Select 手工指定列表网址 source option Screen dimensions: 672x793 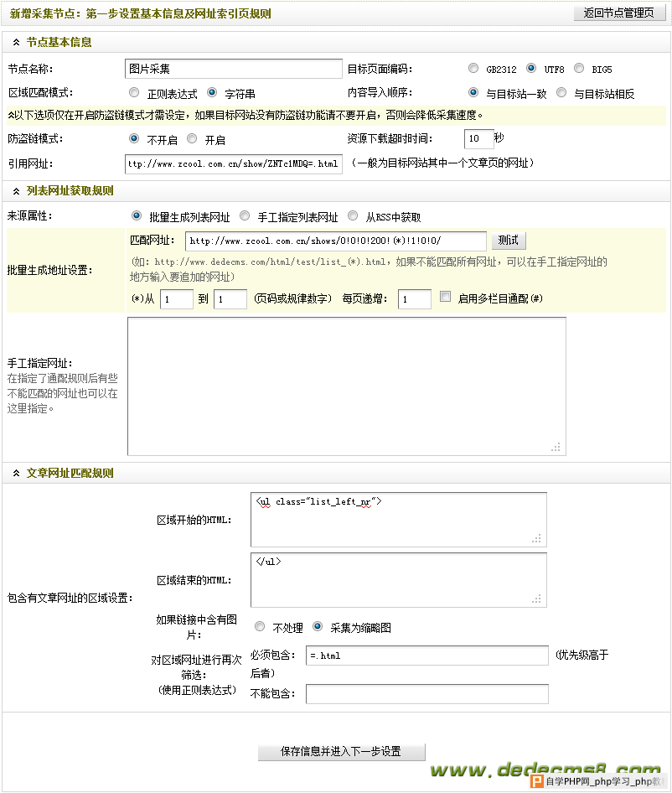(x=245, y=216)
